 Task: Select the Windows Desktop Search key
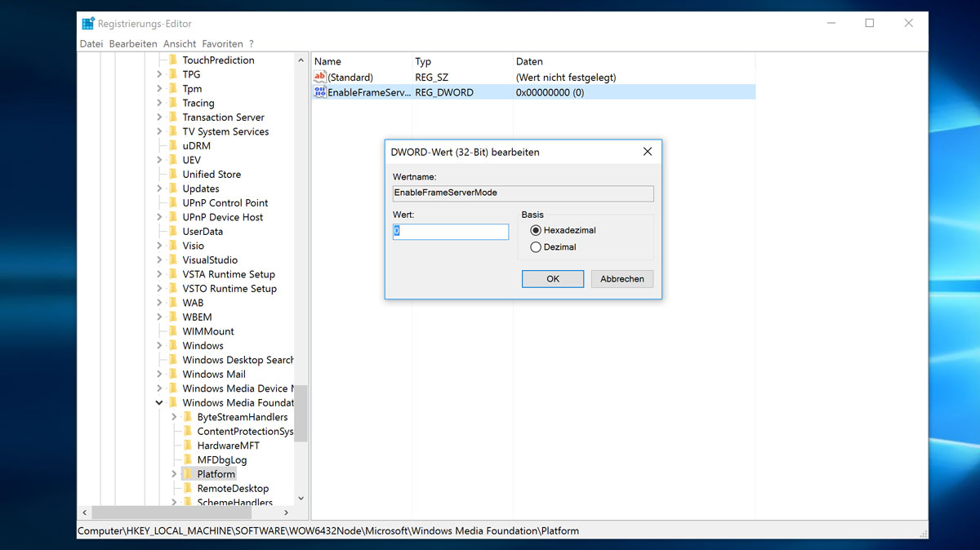(x=238, y=360)
